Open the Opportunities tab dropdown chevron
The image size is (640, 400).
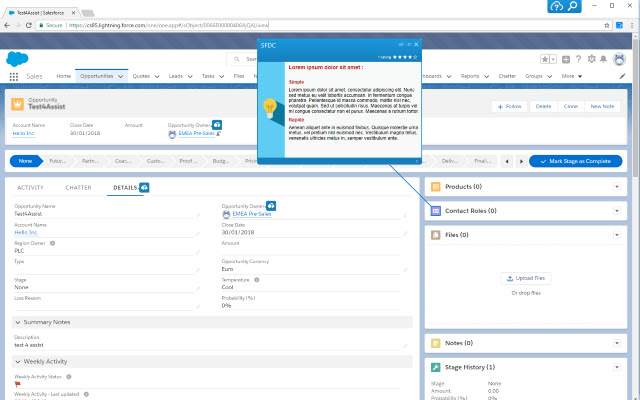(120, 76)
